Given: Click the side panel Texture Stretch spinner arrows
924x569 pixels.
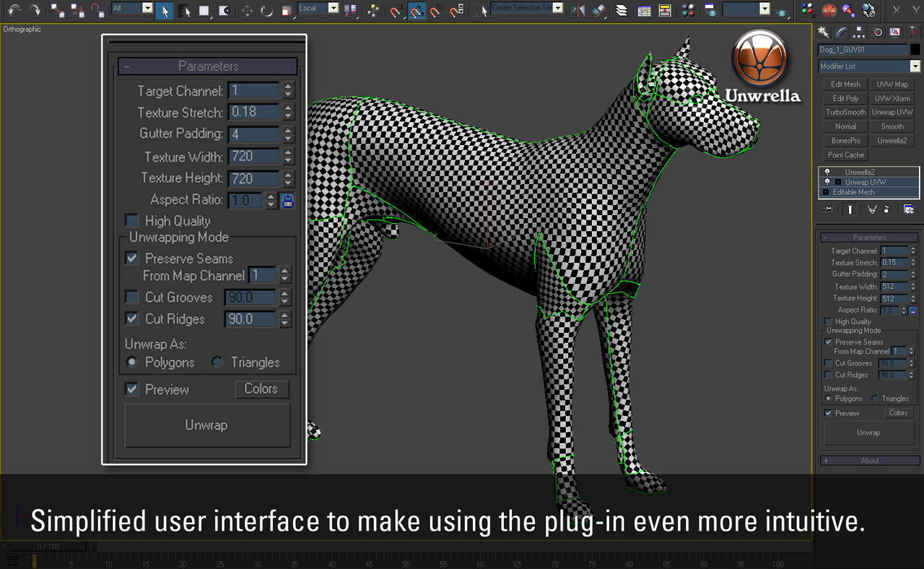Looking at the screenshot, I should (913, 263).
